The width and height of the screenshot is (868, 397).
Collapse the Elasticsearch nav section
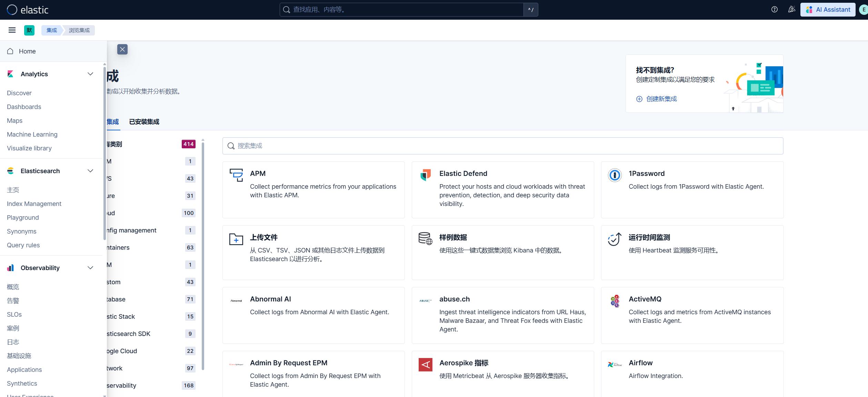(90, 171)
